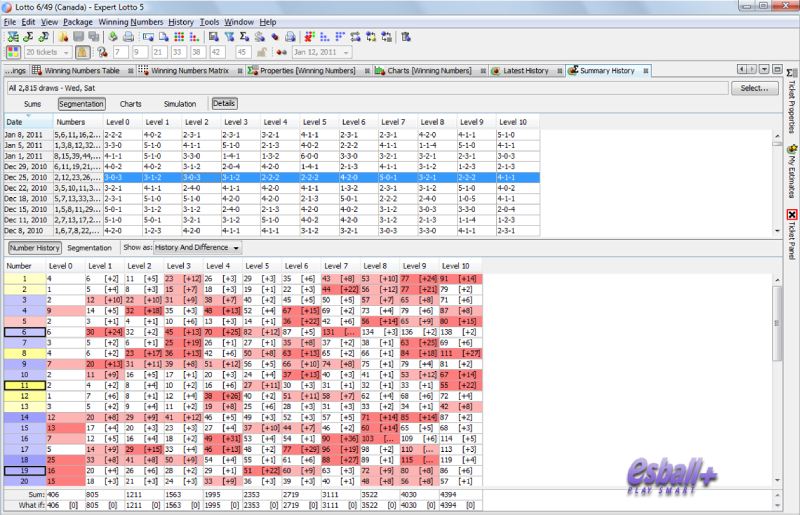800x515 pixels.
Task: Toggle the padlock lock button in the toolbar
Action: tap(83, 52)
